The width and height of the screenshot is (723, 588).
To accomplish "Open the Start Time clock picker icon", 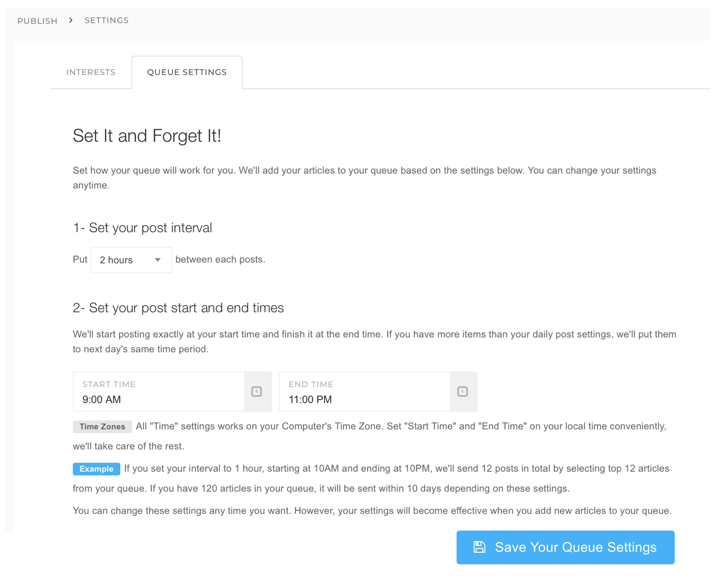I will (257, 392).
